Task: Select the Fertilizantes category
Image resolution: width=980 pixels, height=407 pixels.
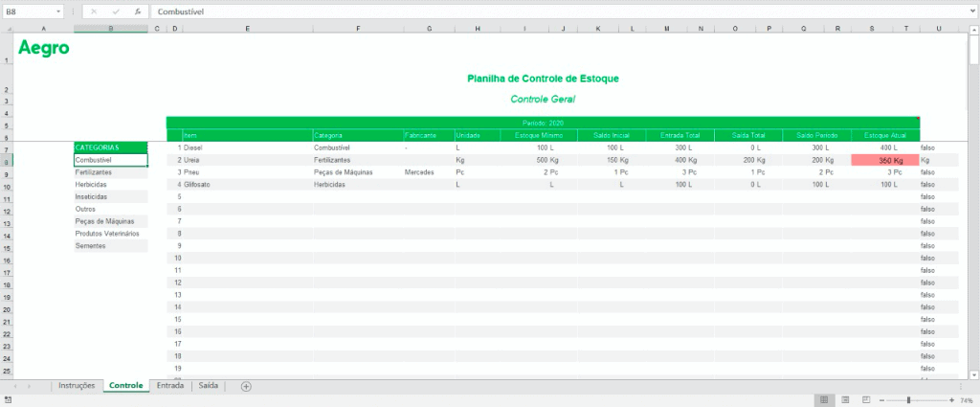Action: click(x=94, y=172)
